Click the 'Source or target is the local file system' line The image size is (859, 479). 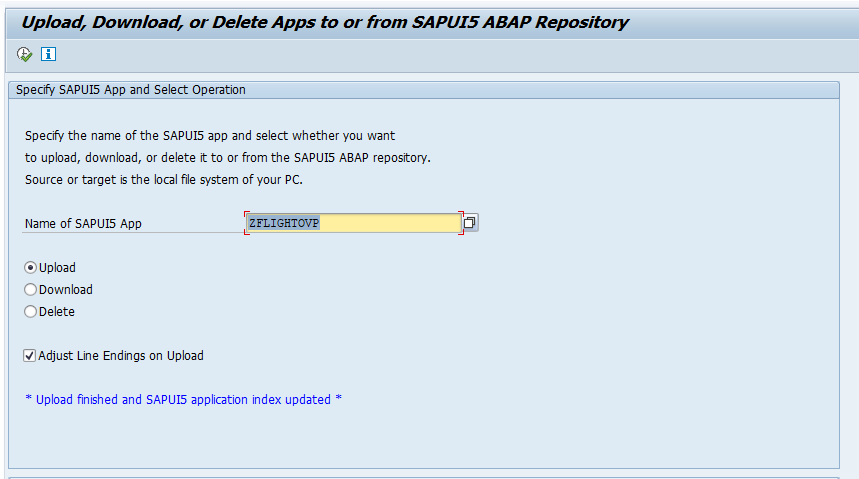pyautogui.click(x=164, y=180)
